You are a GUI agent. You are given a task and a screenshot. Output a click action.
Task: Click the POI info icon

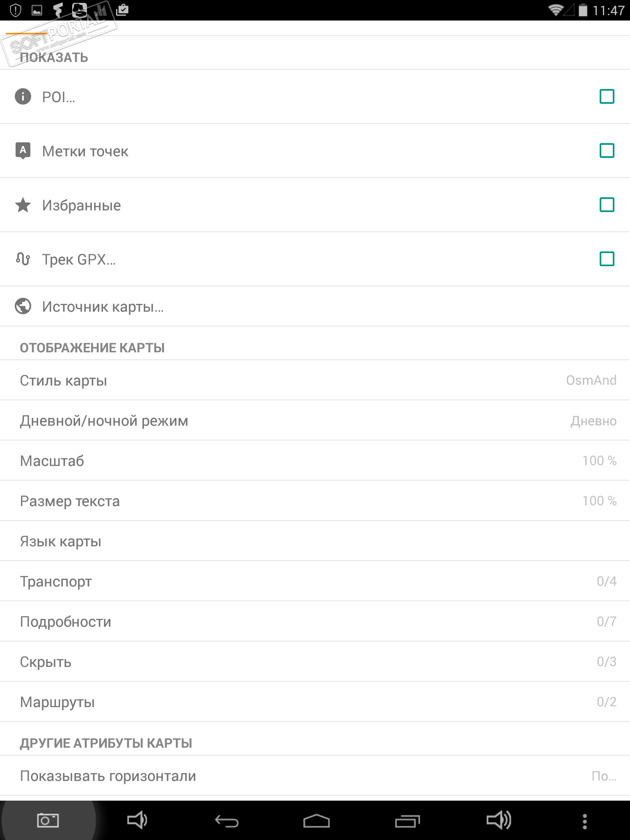(x=23, y=97)
